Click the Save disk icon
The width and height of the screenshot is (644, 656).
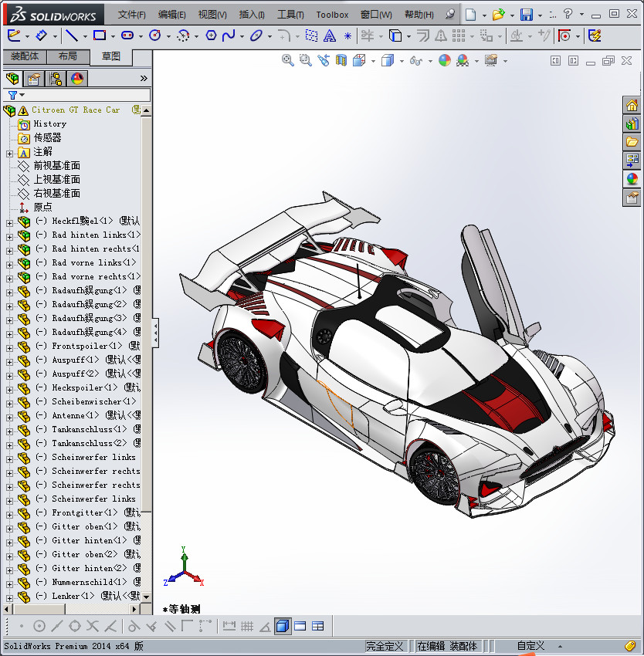(x=526, y=15)
